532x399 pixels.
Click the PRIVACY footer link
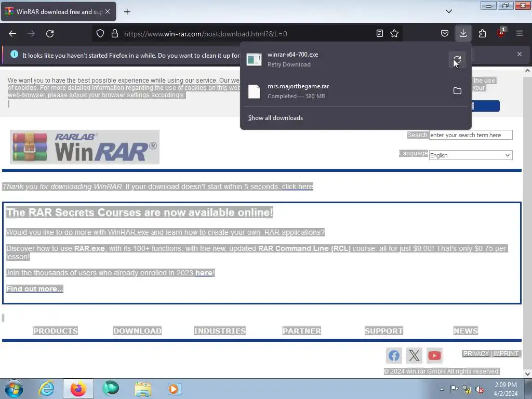tap(476, 354)
